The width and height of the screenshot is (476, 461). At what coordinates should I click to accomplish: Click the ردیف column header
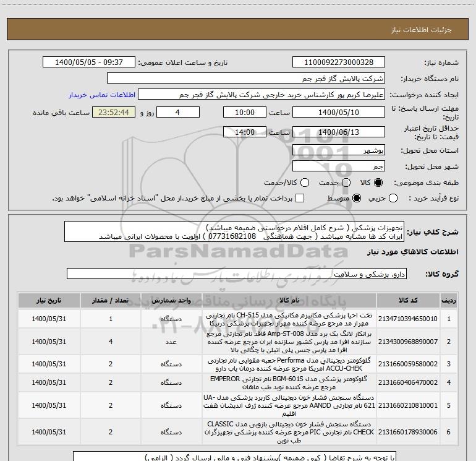point(449,301)
